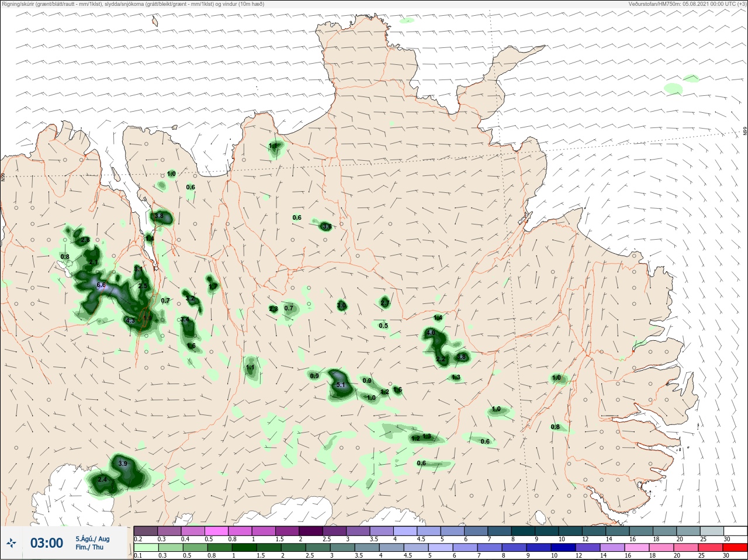This screenshot has height=560, width=748.
Task: Click the 2.1 precipitation value on map
Action: [x=93, y=262]
